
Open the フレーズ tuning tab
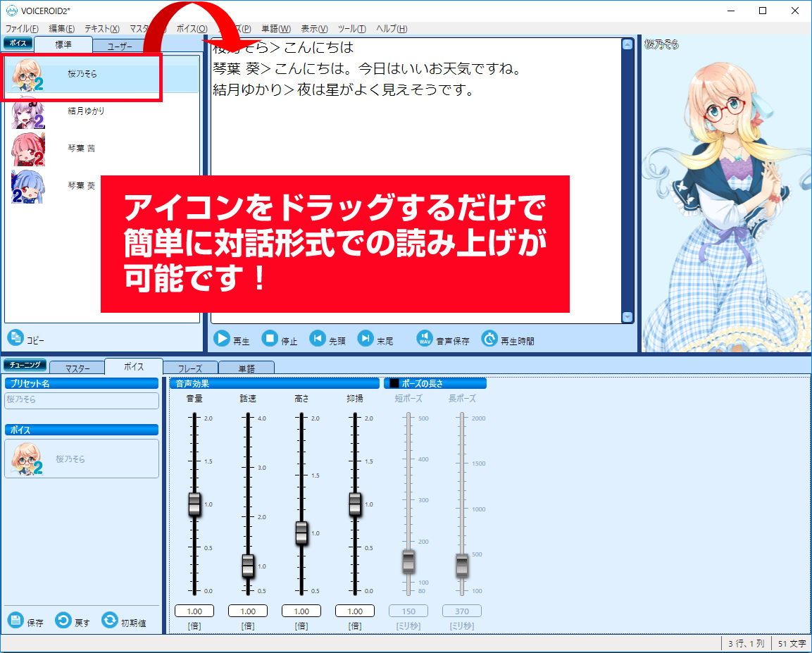(190, 368)
